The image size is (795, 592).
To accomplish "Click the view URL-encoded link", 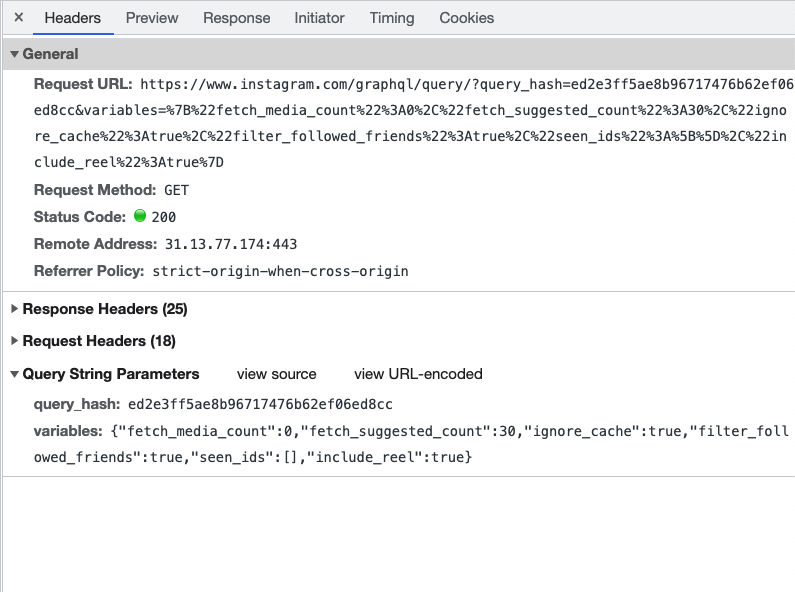I will click(x=418, y=374).
